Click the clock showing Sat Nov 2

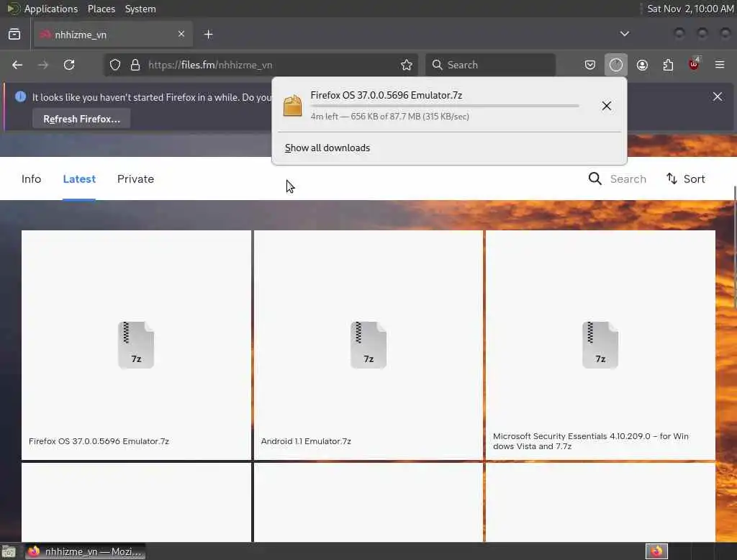(x=690, y=9)
